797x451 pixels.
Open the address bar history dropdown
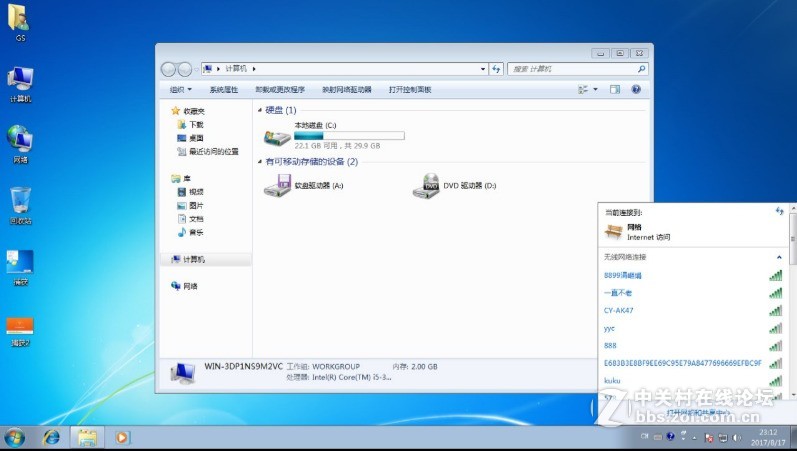coord(483,69)
